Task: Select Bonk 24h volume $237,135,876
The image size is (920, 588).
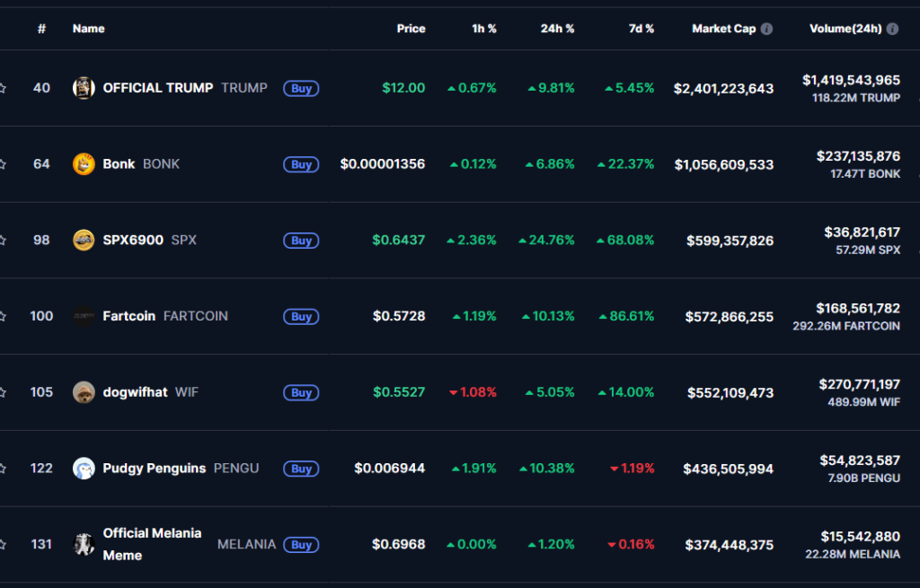Action: (x=858, y=156)
